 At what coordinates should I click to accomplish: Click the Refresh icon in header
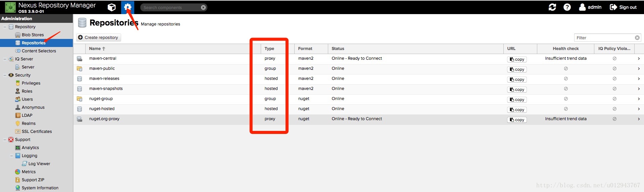552,7
